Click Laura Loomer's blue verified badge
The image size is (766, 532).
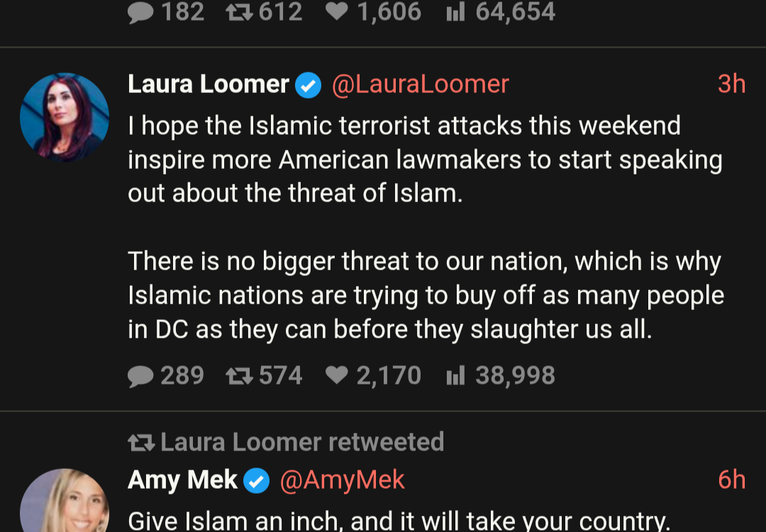309,85
